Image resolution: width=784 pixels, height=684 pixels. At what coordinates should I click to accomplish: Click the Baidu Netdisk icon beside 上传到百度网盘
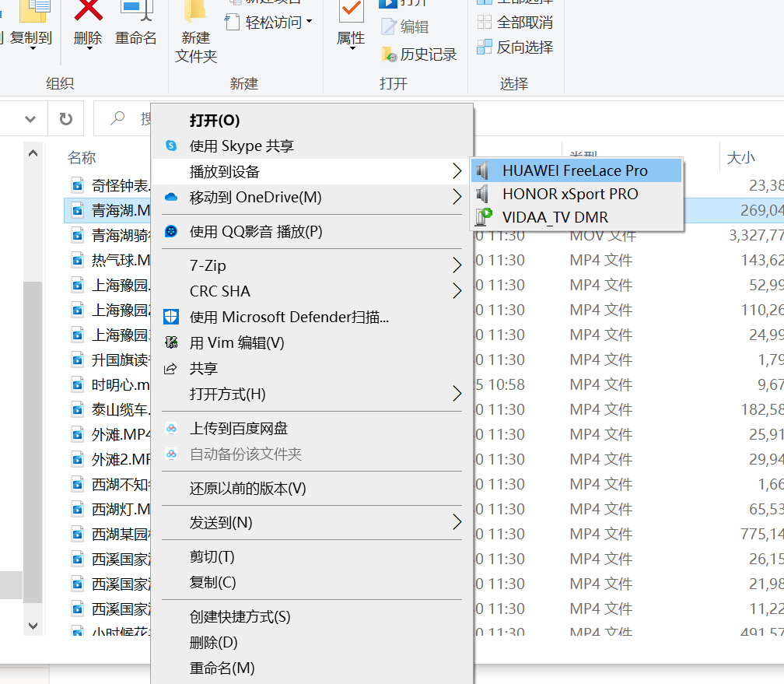pos(171,428)
